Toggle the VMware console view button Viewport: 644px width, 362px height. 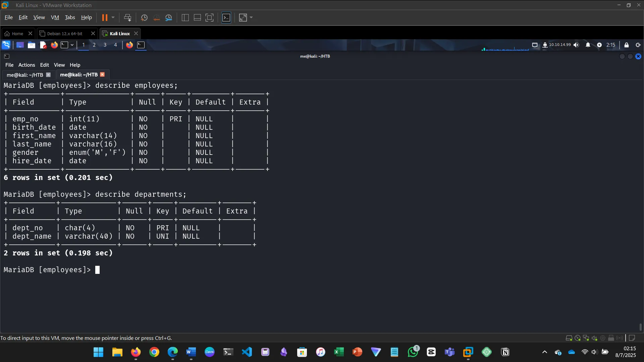226,18
